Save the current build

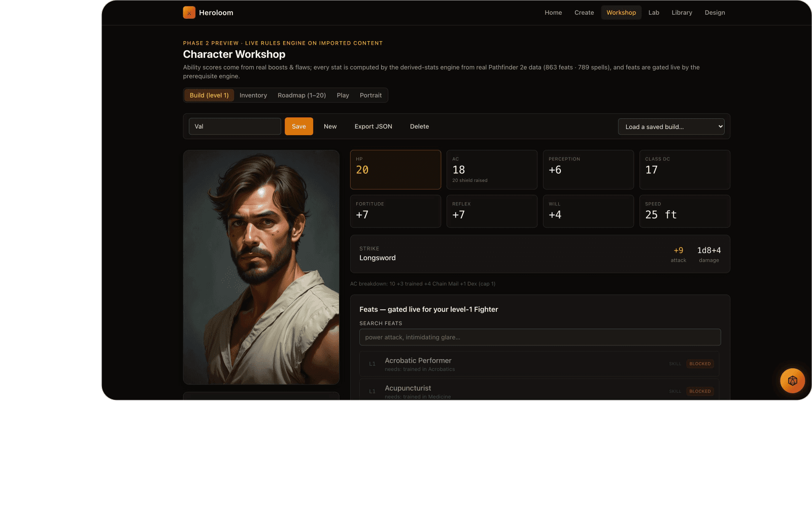[299, 126]
